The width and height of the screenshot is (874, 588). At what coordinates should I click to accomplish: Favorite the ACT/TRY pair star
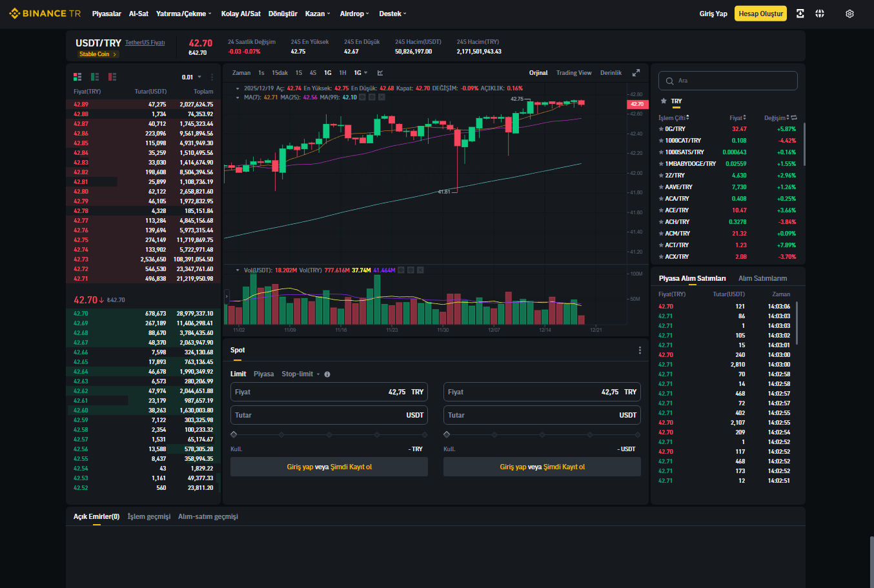(661, 245)
